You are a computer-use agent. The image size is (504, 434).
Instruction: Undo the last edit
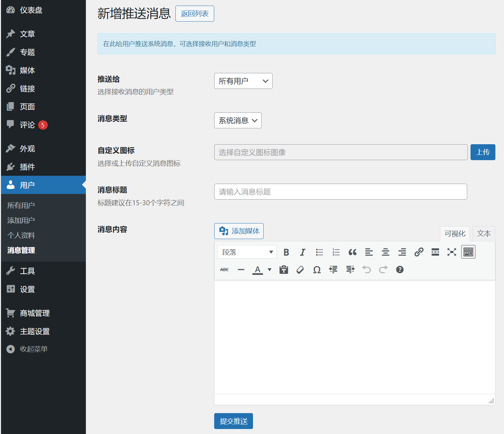(367, 270)
